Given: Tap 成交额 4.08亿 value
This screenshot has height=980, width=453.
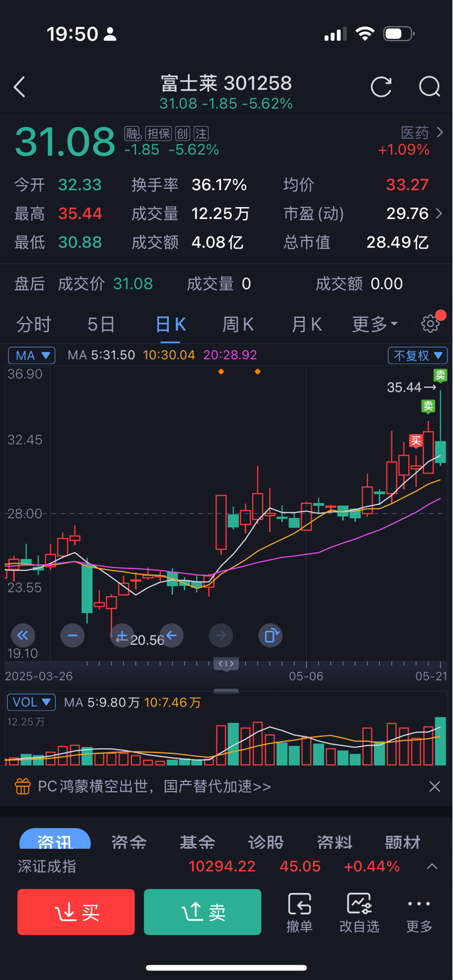Looking at the screenshot, I should pyautogui.click(x=217, y=242).
